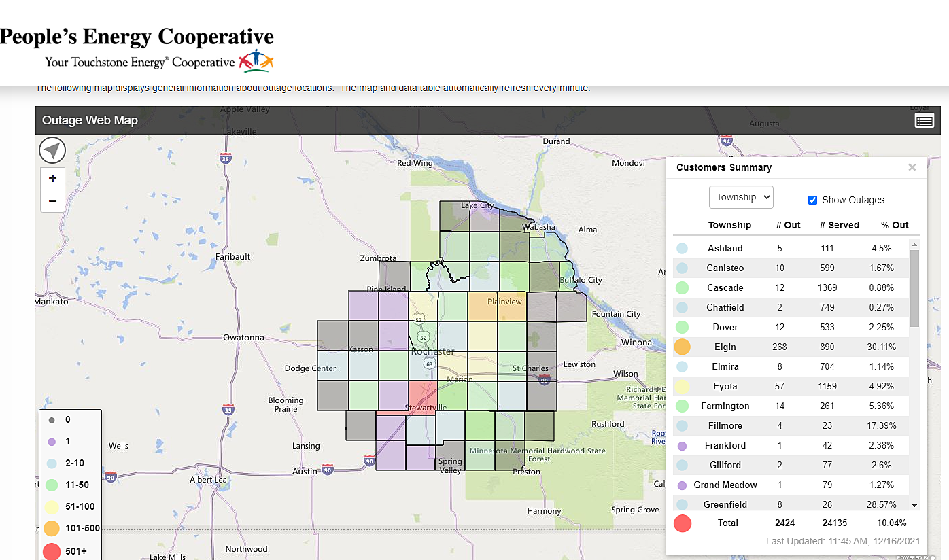Screen dimensions: 949x560
Task: Click the Outage Web Map header title
Action: 90,120
